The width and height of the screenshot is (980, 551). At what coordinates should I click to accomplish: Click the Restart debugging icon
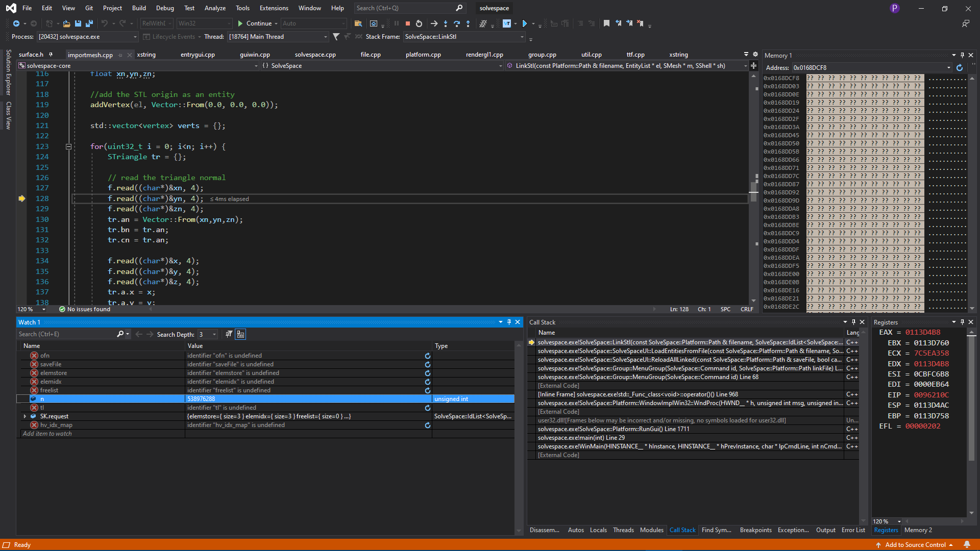[x=418, y=23]
